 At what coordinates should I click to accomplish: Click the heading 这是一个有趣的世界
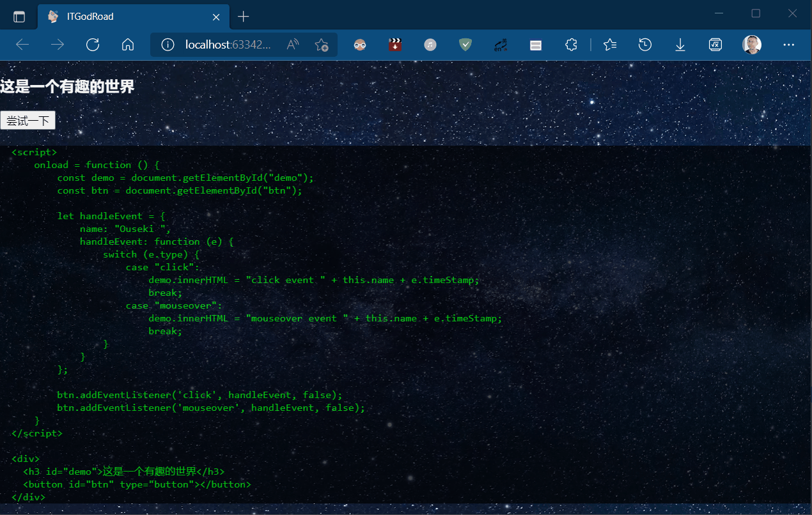click(67, 87)
